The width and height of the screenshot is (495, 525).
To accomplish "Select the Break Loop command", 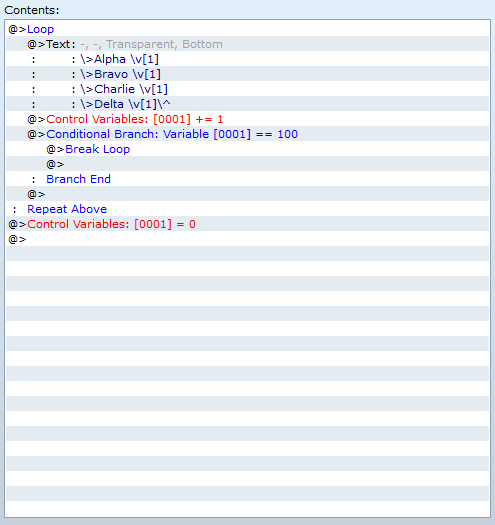I will pyautogui.click(x=247, y=149).
